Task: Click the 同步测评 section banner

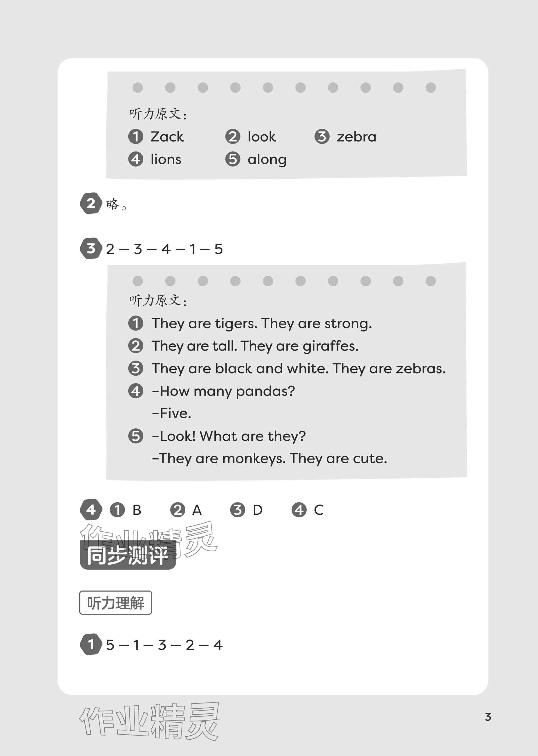Action: click(x=128, y=555)
